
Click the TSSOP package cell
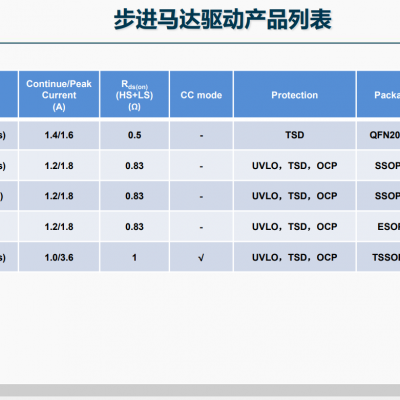tap(379, 257)
